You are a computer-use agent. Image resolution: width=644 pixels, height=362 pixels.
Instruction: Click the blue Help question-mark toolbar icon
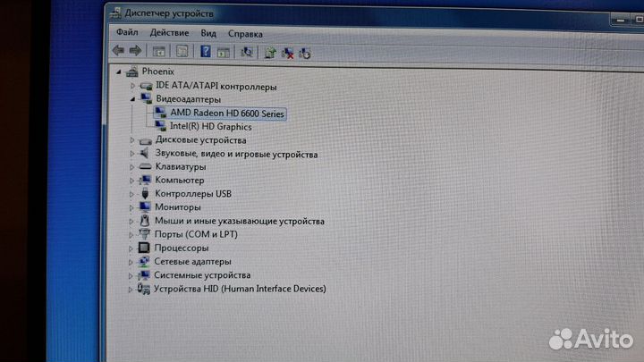click(x=205, y=52)
